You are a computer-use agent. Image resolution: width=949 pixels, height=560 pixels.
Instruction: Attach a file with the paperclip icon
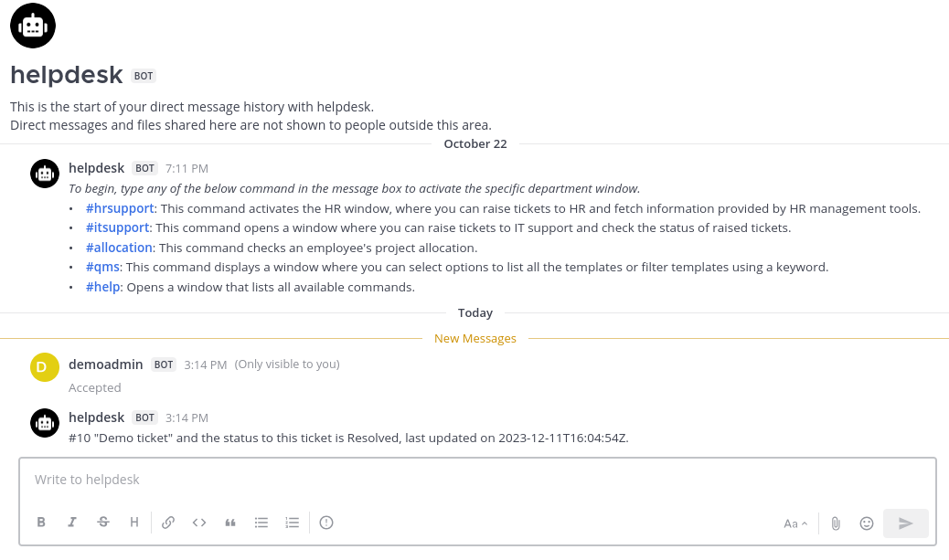[x=836, y=523]
